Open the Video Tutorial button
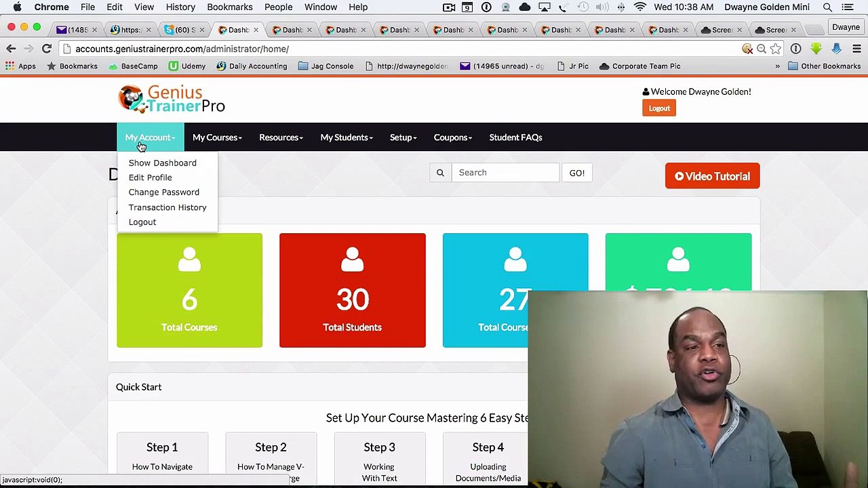 712,176
